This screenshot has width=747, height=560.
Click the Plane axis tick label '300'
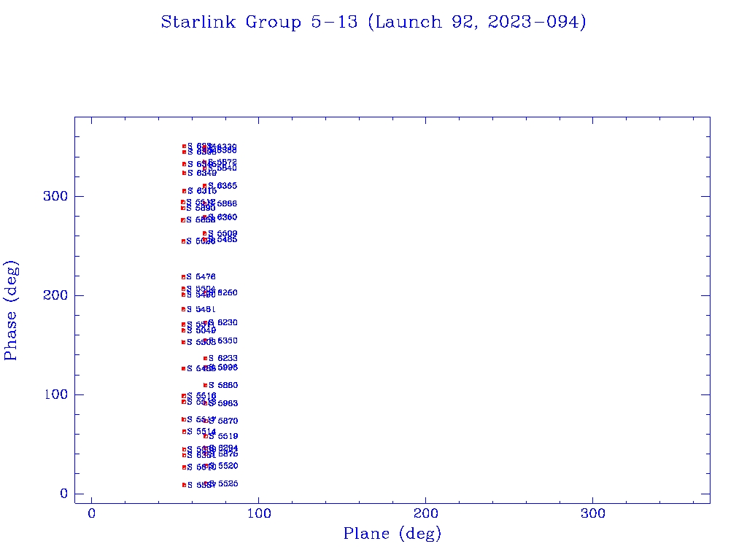pyautogui.click(x=593, y=513)
